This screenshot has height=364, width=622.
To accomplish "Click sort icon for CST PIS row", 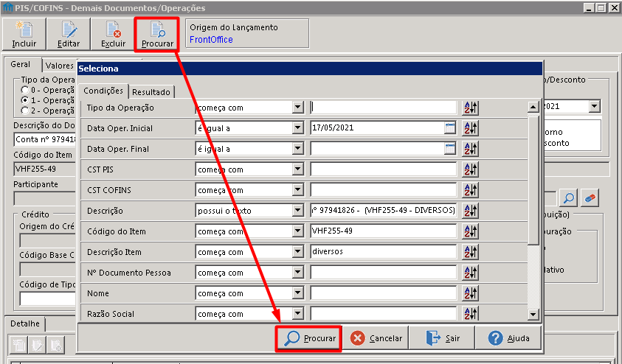I will pos(471,169).
